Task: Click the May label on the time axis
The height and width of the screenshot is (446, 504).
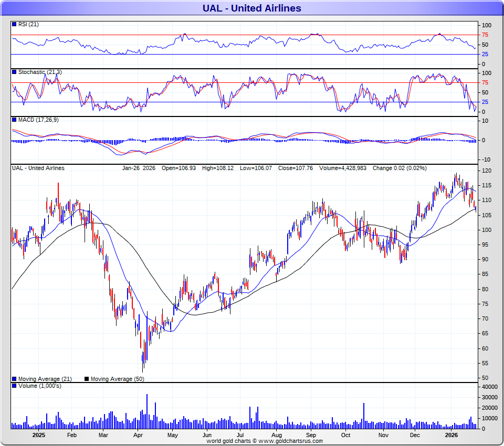Action: (x=173, y=435)
